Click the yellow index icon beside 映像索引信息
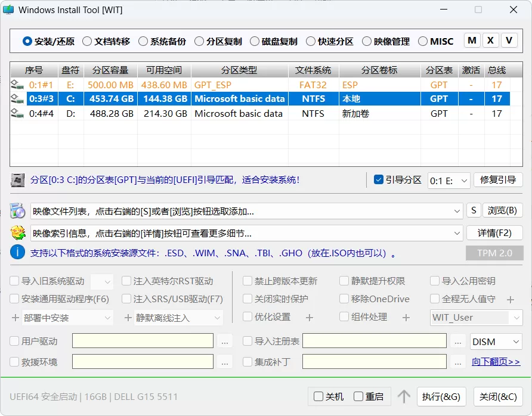Screen dimensions: 532x416 [x=17, y=232]
